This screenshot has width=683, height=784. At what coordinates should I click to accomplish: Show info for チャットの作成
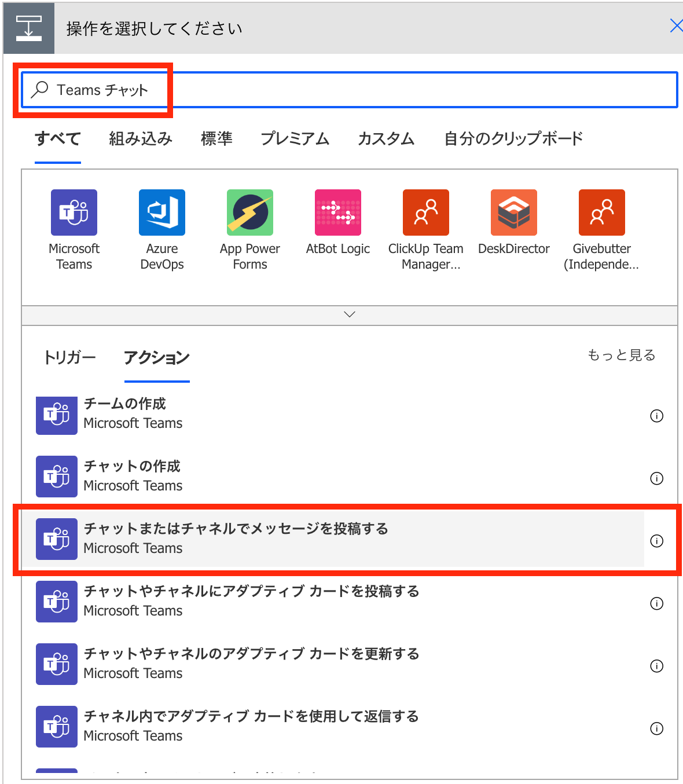click(657, 478)
